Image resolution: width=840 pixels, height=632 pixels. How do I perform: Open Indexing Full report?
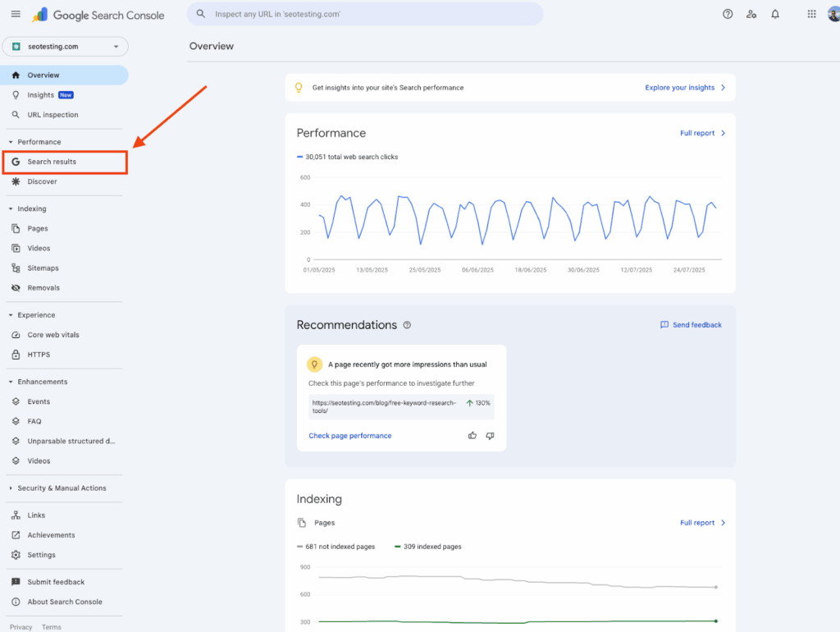click(703, 523)
